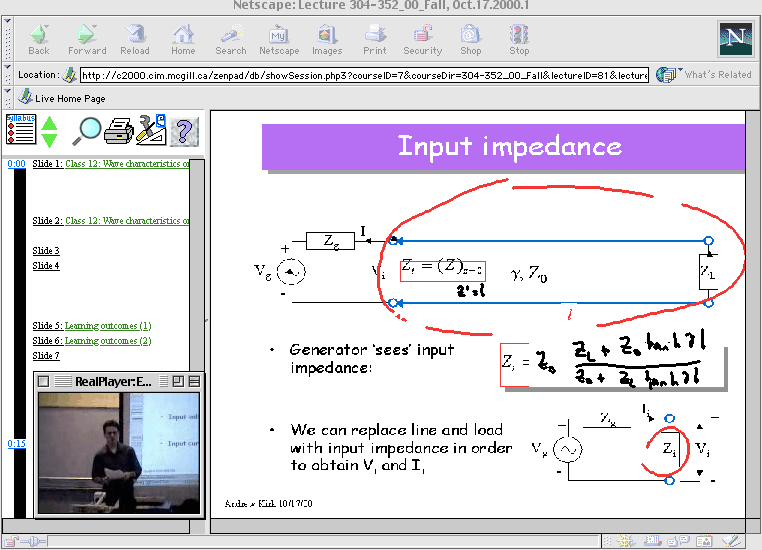Viewport: 762px width, 550px height.
Task: Click the Back navigation button
Action: point(39,38)
